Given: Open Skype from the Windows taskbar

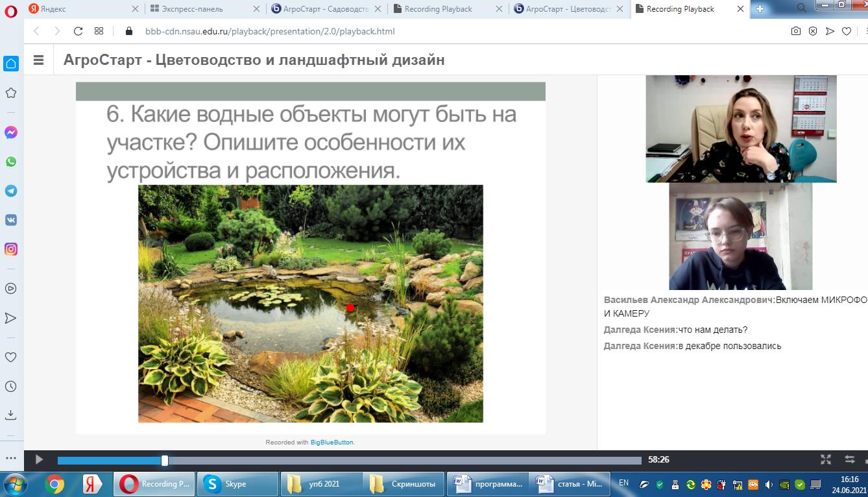Looking at the screenshot, I should pos(237,484).
